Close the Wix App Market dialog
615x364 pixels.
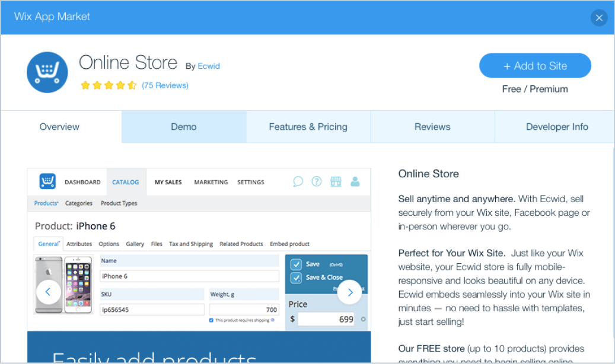coord(599,18)
